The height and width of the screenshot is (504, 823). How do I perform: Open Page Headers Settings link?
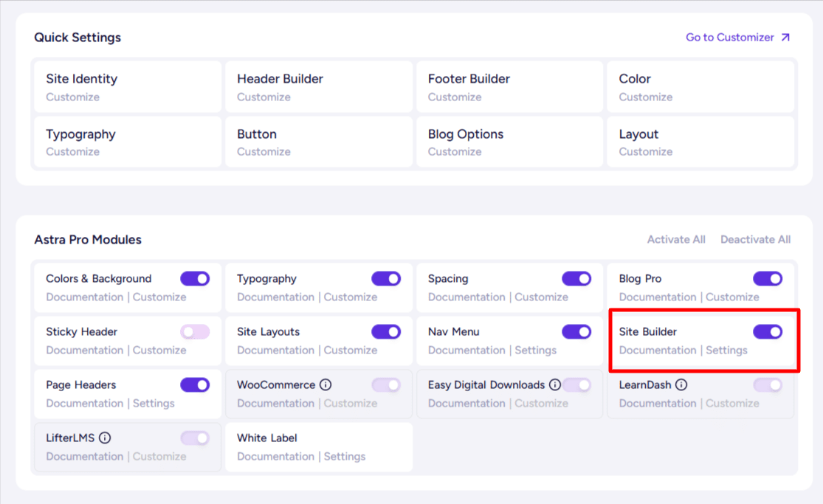(x=154, y=403)
